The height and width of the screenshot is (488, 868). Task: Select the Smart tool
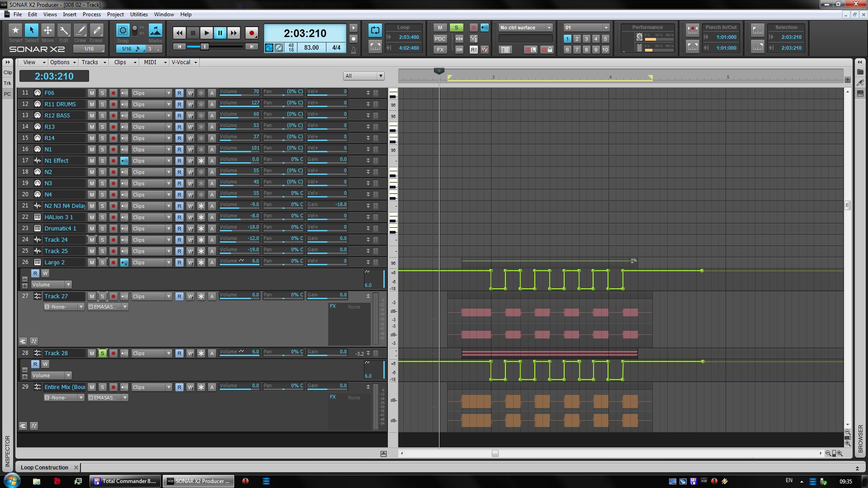[15, 30]
